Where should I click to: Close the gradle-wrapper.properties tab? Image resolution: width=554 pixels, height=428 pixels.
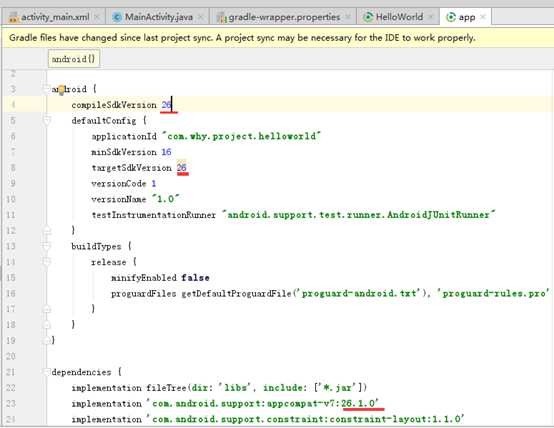(348, 17)
